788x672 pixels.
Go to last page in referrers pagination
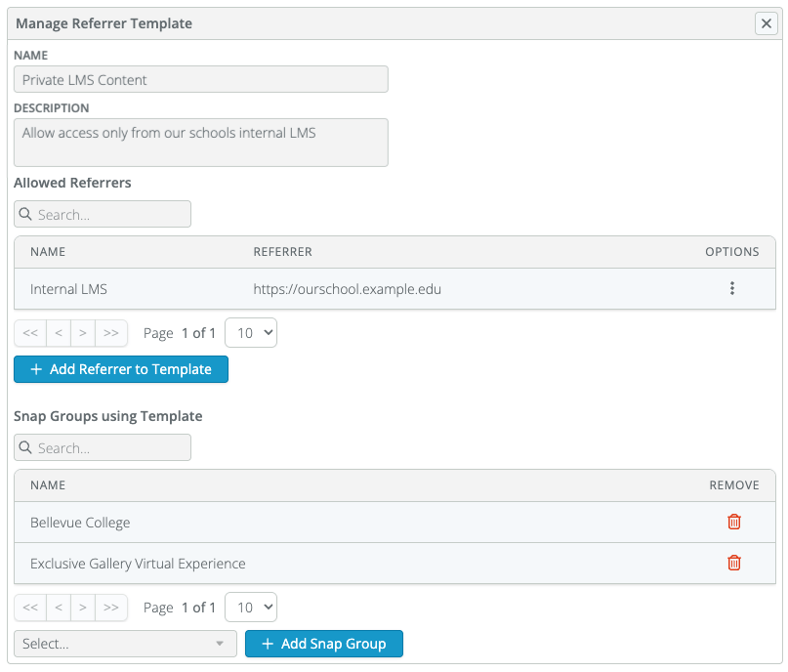pyautogui.click(x=110, y=332)
